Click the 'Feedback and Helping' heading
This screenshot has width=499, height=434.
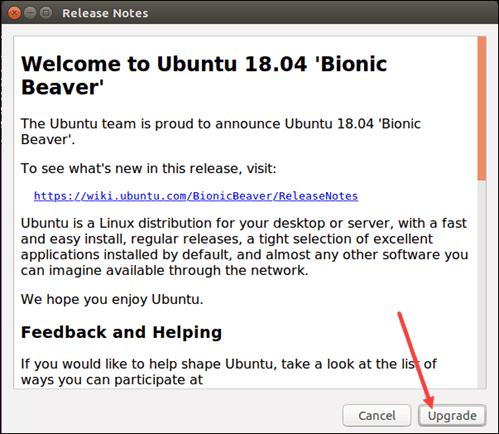(x=121, y=332)
